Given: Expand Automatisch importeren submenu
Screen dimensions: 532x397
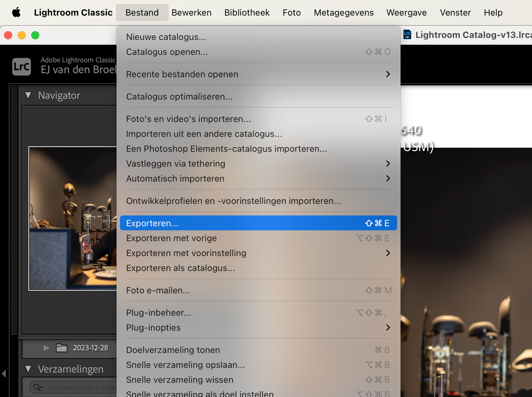Looking at the screenshot, I should 258,179.
